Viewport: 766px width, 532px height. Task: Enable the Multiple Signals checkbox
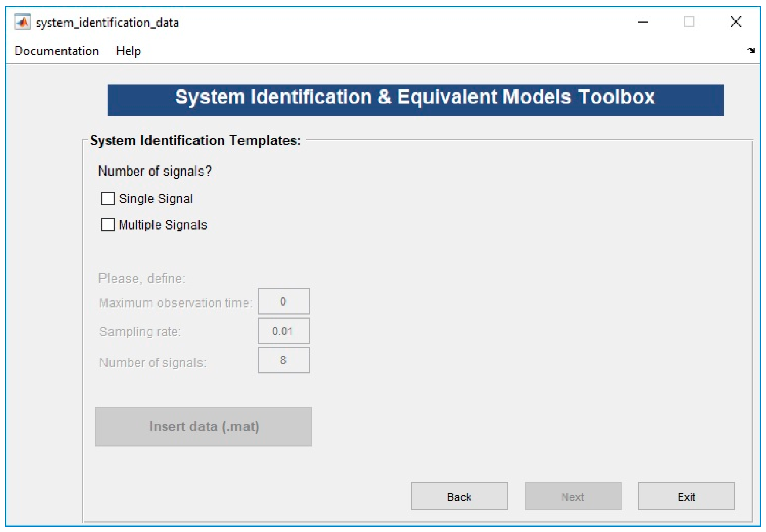tap(108, 225)
